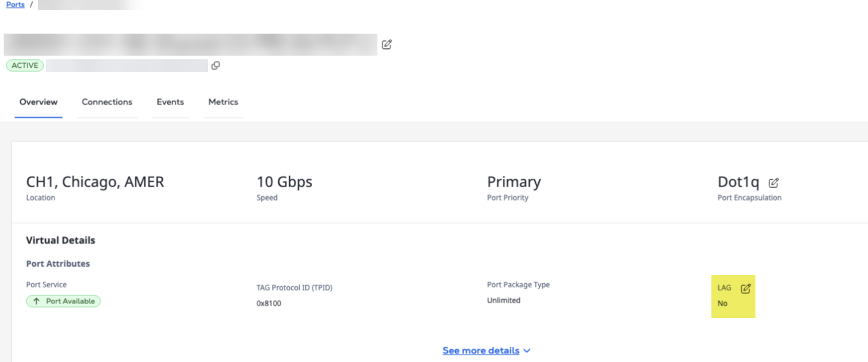Click the Port Available status text
The image size is (868, 362).
70,301
